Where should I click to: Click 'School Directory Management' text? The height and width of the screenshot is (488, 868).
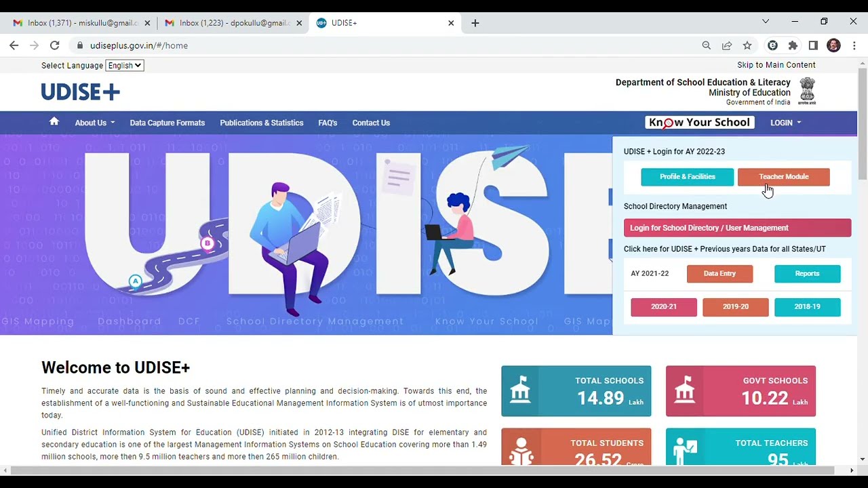675,207
